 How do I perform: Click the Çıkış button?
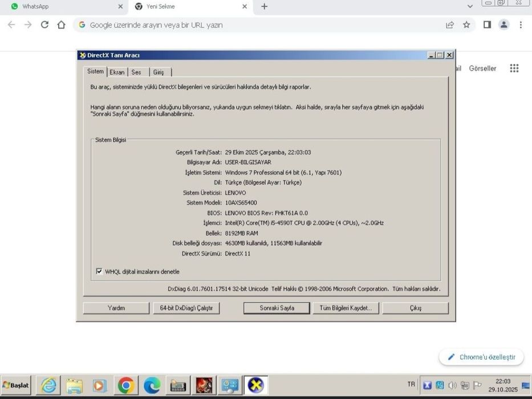click(416, 308)
